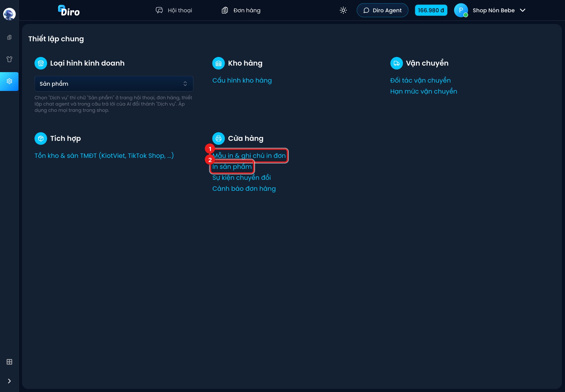565x392 pixels.
Task: Expand sidebar with the arrow chevron
Action: (x=9, y=381)
